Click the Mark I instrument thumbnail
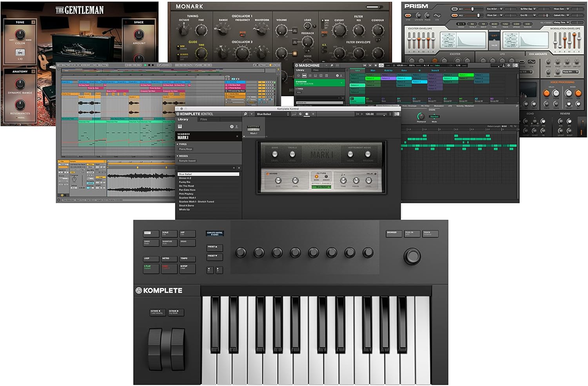 pyautogui.click(x=254, y=128)
